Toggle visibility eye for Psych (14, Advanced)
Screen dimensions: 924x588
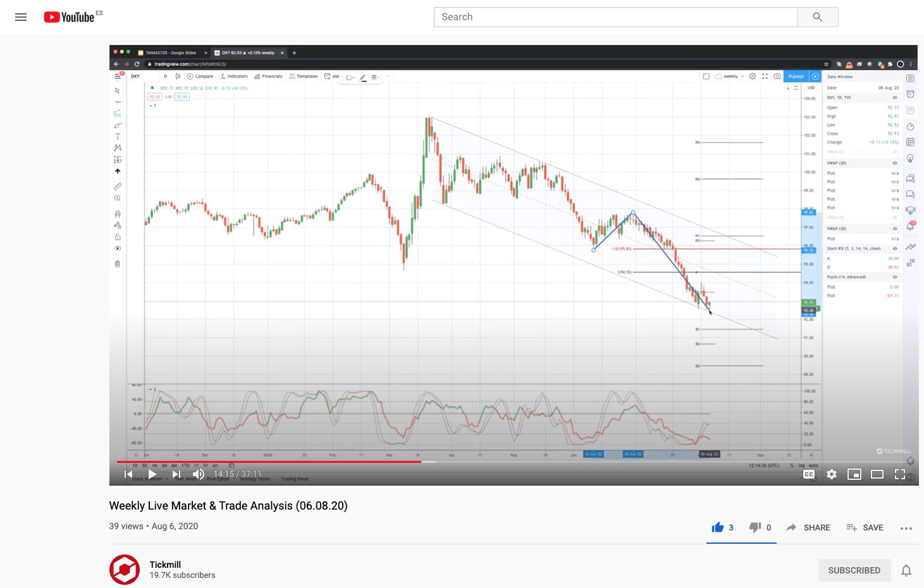pos(895,277)
